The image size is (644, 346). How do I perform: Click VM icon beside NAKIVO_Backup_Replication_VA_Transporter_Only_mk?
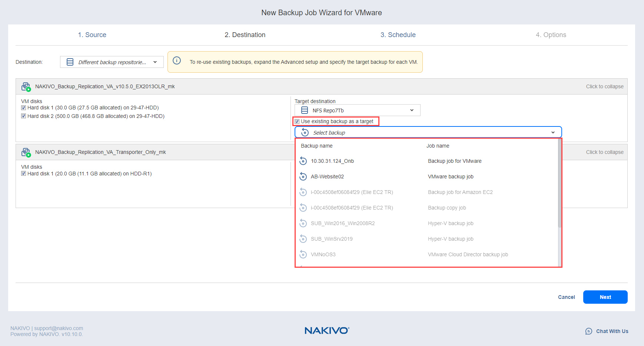[26, 152]
